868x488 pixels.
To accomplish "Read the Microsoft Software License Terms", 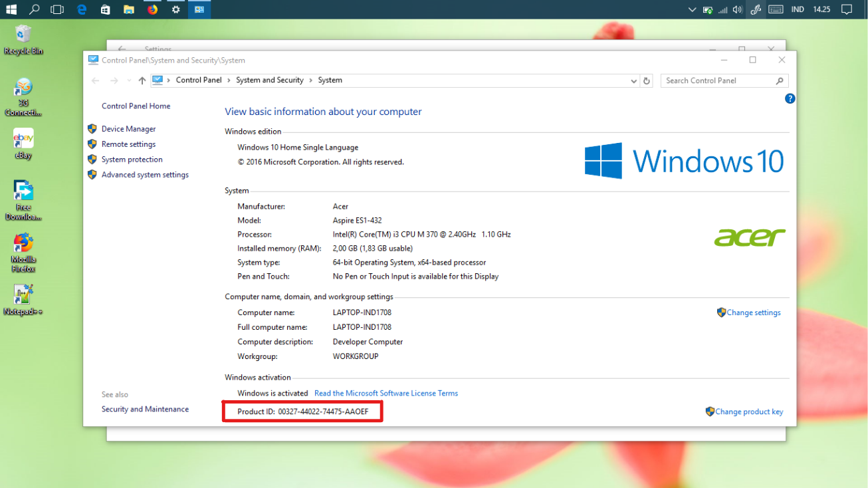I will [x=385, y=393].
